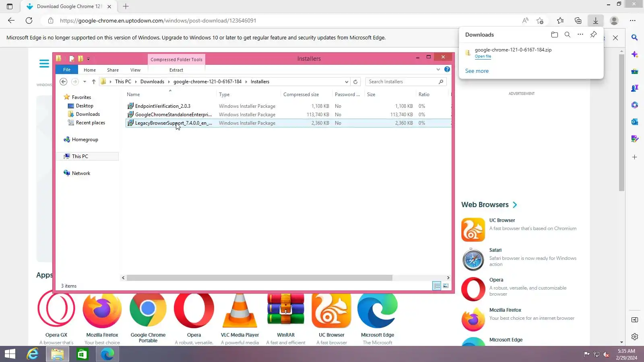Viewport: 644px width, 362px height.
Task: Open Recent places in navigation pane
Action: 91,123
